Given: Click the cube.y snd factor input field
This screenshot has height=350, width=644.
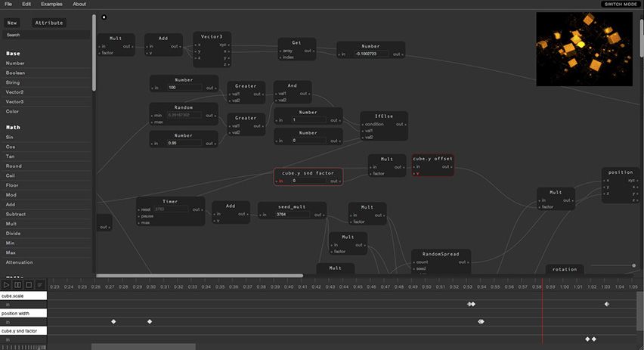Looking at the screenshot, I should 308,181.
